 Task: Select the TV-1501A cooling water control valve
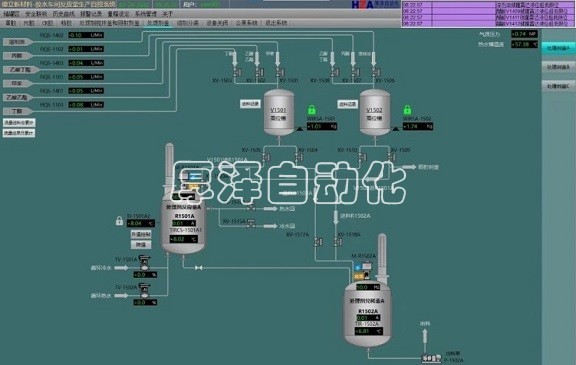pos(145,263)
